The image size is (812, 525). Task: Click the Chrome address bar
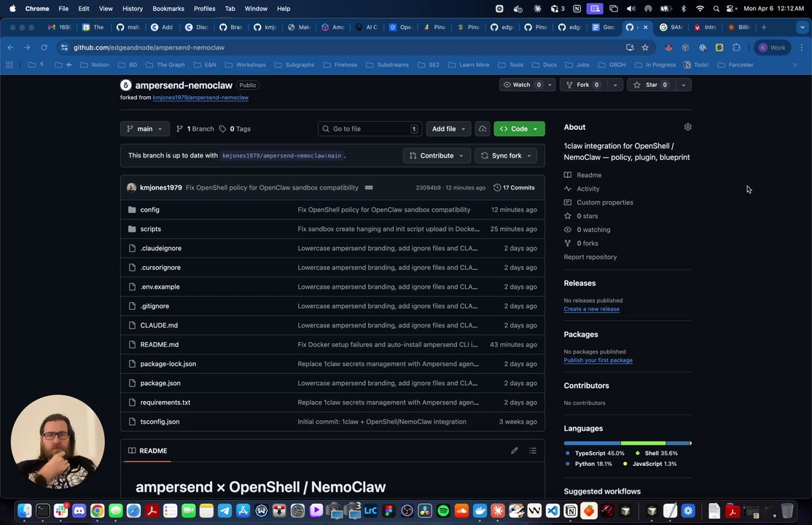point(342,47)
